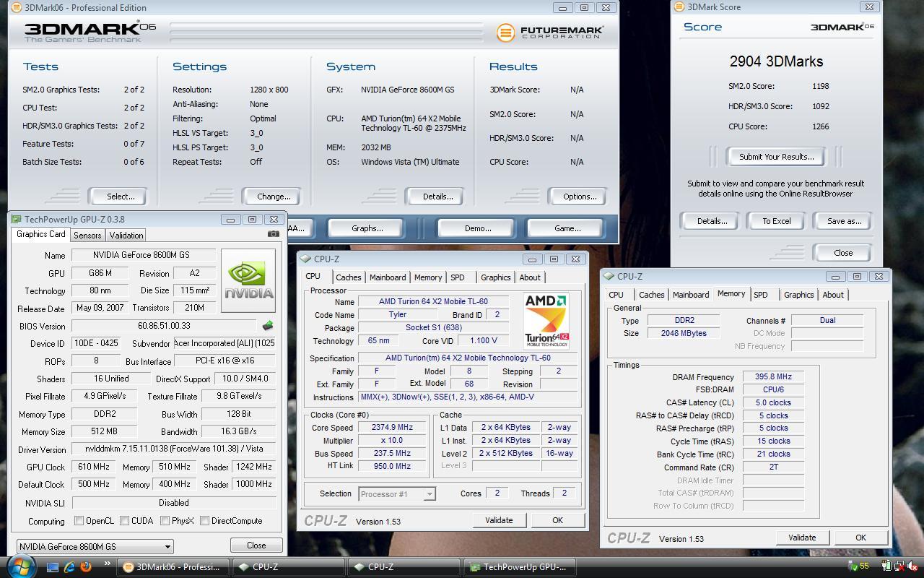Click the CPU-Z Memory window title icon

coord(609,276)
